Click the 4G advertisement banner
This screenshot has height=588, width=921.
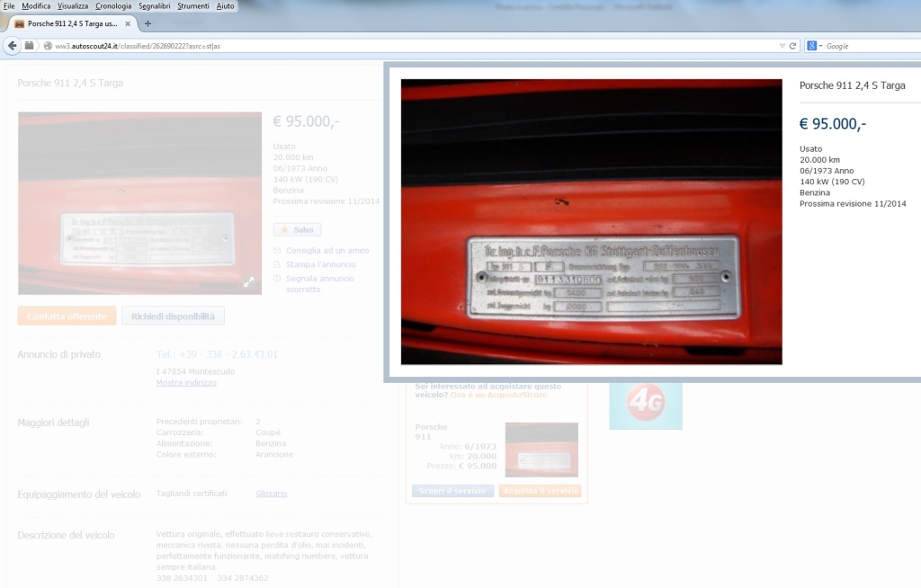(646, 405)
